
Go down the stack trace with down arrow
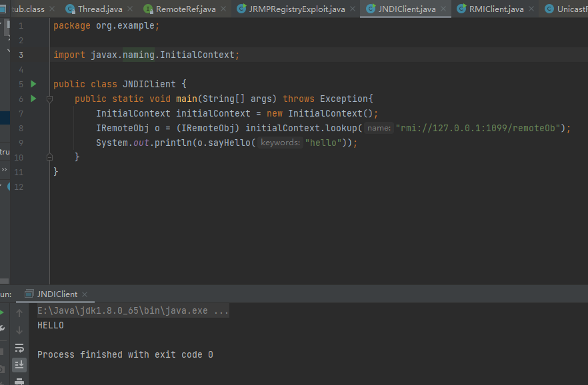click(19, 330)
